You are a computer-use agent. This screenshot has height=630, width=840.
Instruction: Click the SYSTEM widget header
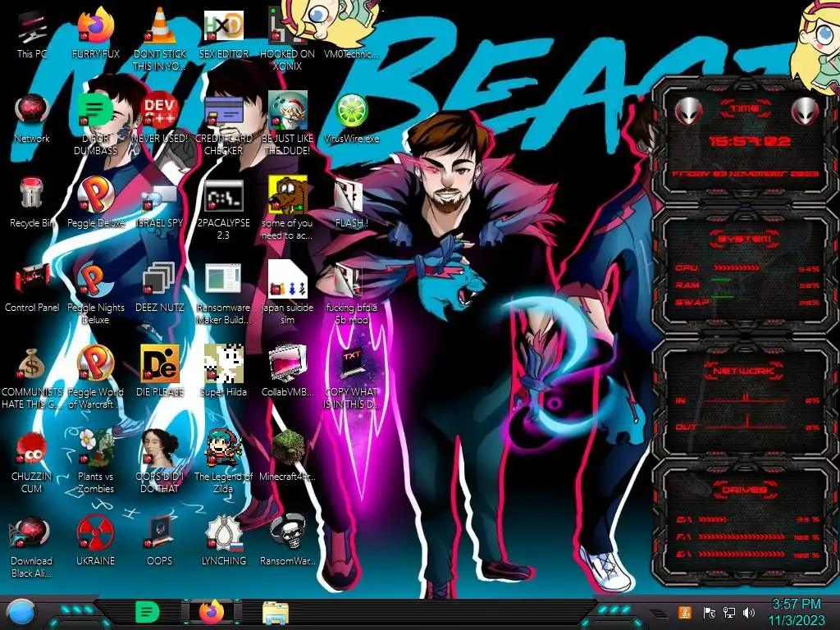click(745, 239)
